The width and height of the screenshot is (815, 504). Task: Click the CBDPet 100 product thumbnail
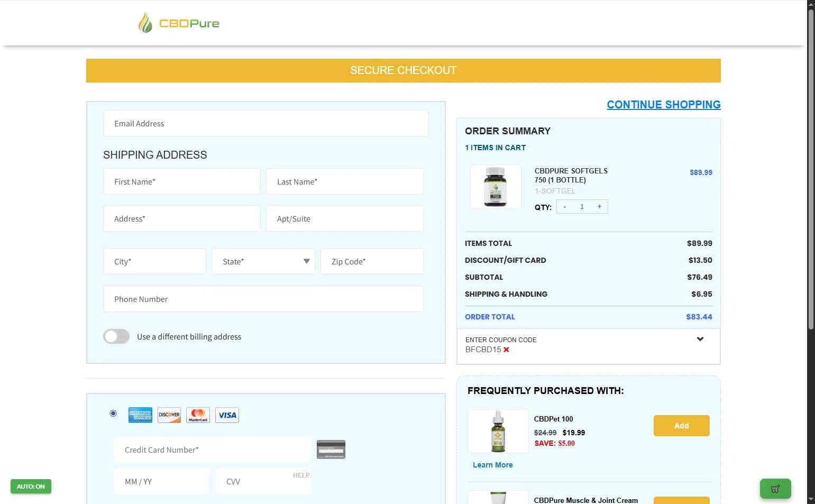click(x=498, y=431)
